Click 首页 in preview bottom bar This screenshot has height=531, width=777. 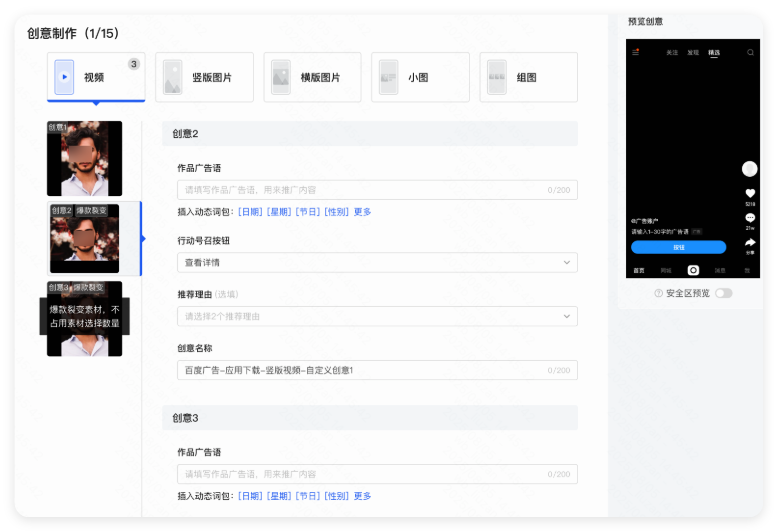[639, 270]
